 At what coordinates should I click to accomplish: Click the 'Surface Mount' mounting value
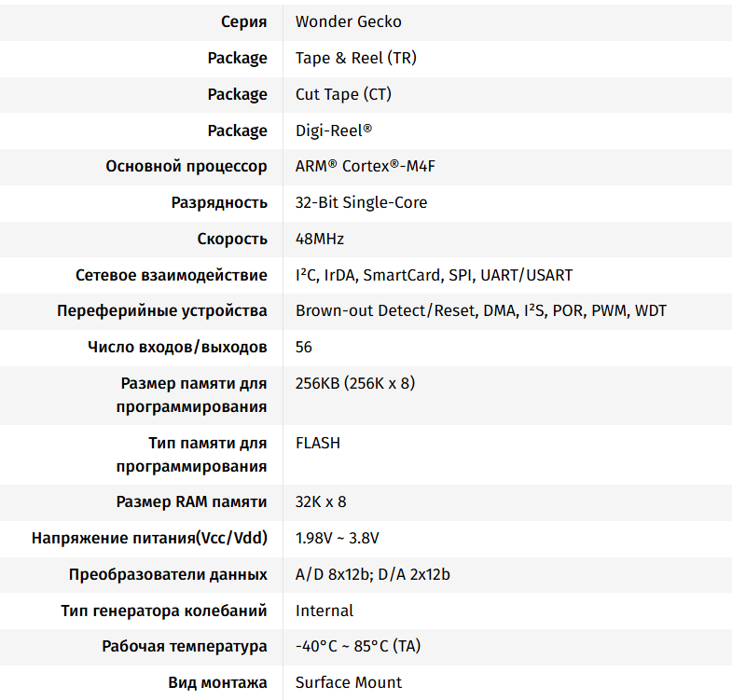point(348,682)
